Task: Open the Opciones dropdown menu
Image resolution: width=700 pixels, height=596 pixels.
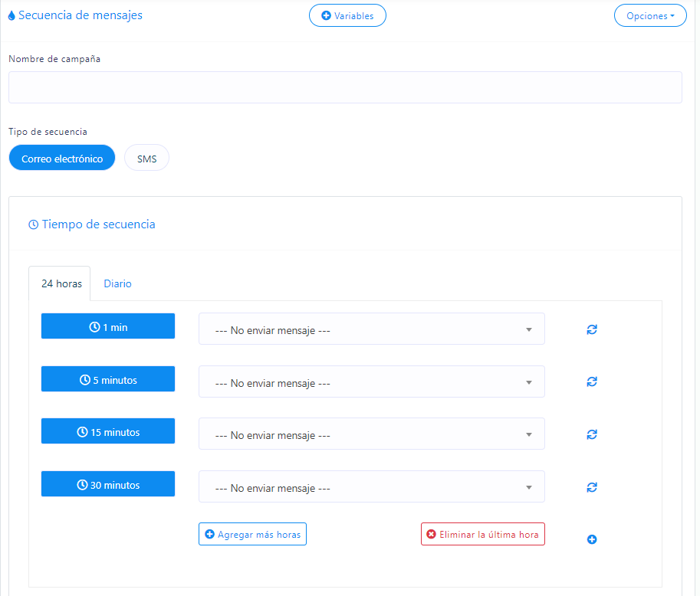Action: tap(650, 15)
